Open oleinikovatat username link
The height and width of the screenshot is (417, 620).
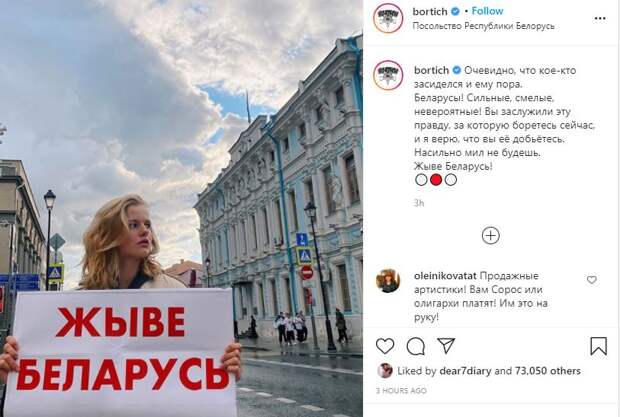[x=445, y=276]
